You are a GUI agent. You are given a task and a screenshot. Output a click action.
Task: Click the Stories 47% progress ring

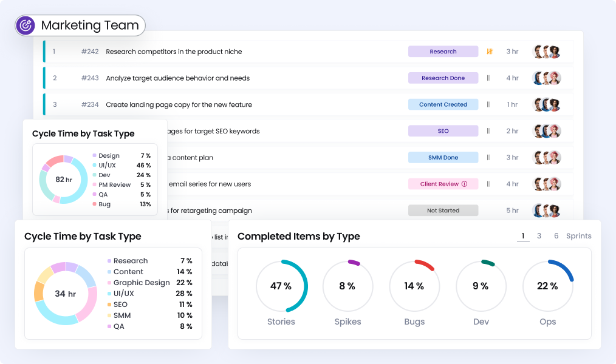tap(281, 286)
